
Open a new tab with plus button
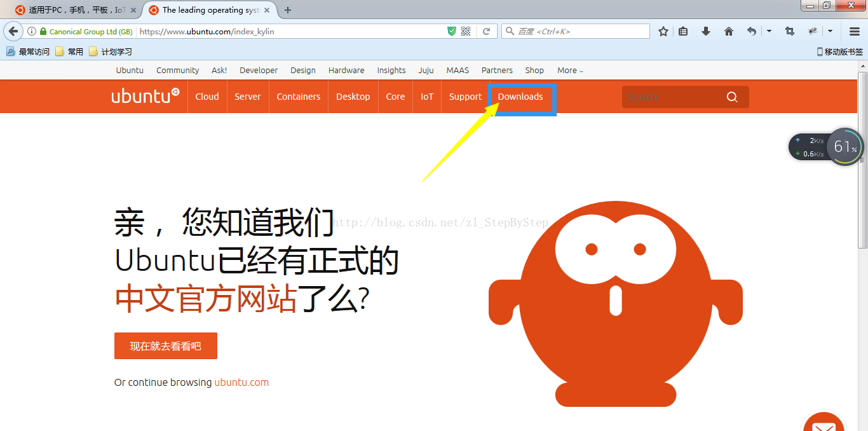pos(288,10)
